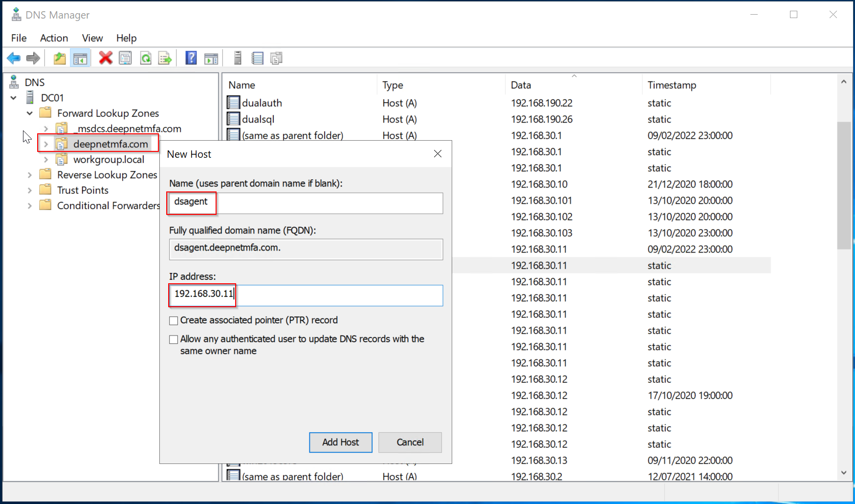This screenshot has width=855, height=504.
Task: Expand the Reverse Lookup Zones node
Action: click(x=30, y=175)
